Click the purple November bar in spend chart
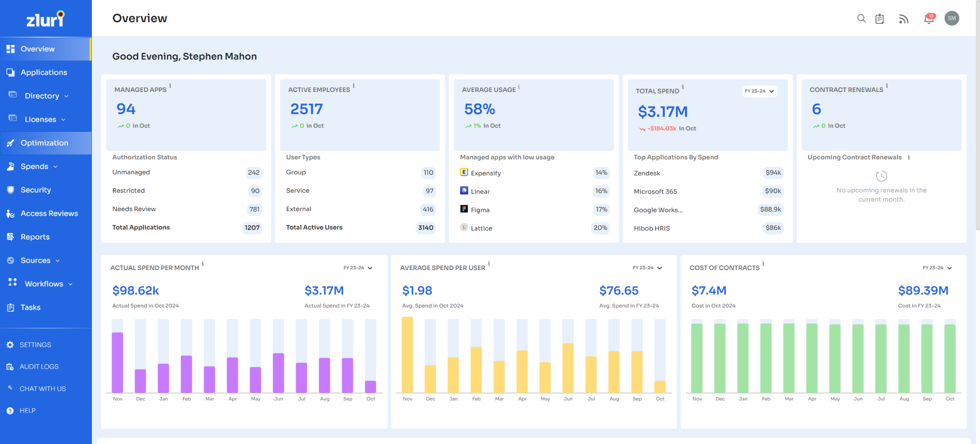The height and width of the screenshot is (444, 980). point(118,362)
